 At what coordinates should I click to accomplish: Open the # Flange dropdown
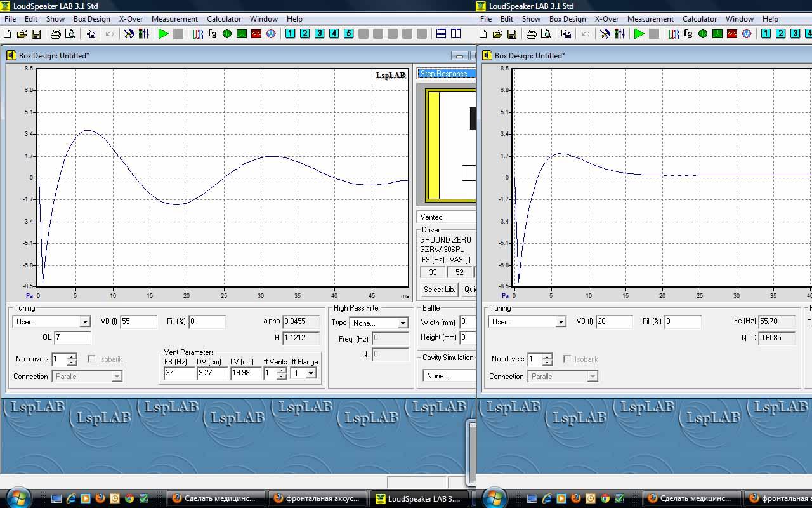point(311,373)
